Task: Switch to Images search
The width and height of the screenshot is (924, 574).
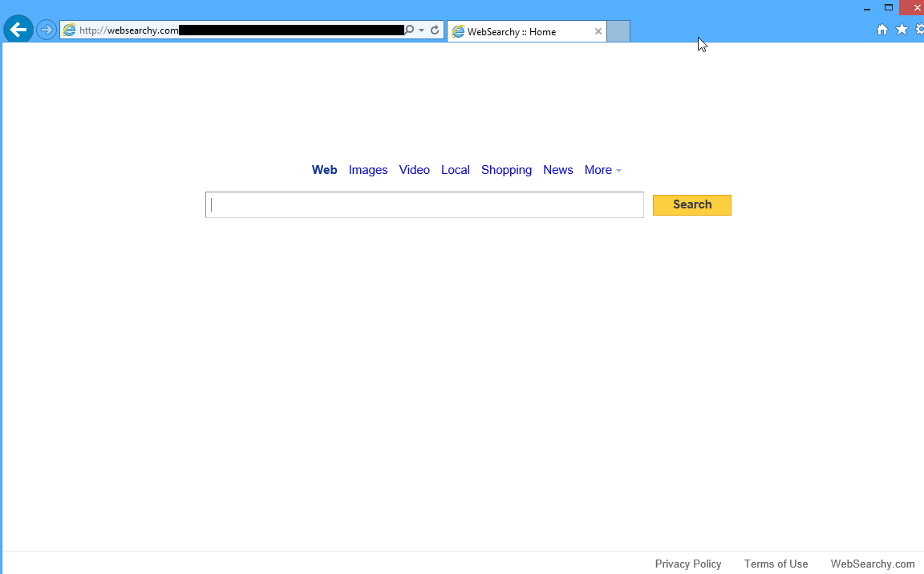Action: [x=367, y=170]
